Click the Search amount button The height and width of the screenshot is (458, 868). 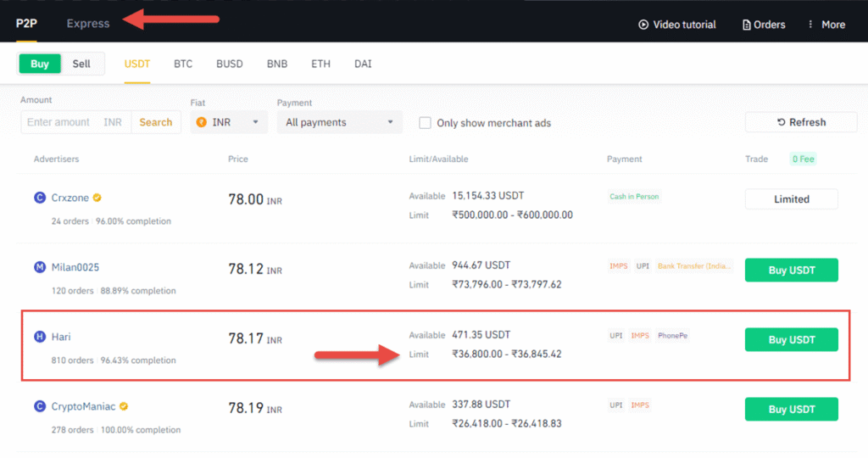(x=156, y=122)
